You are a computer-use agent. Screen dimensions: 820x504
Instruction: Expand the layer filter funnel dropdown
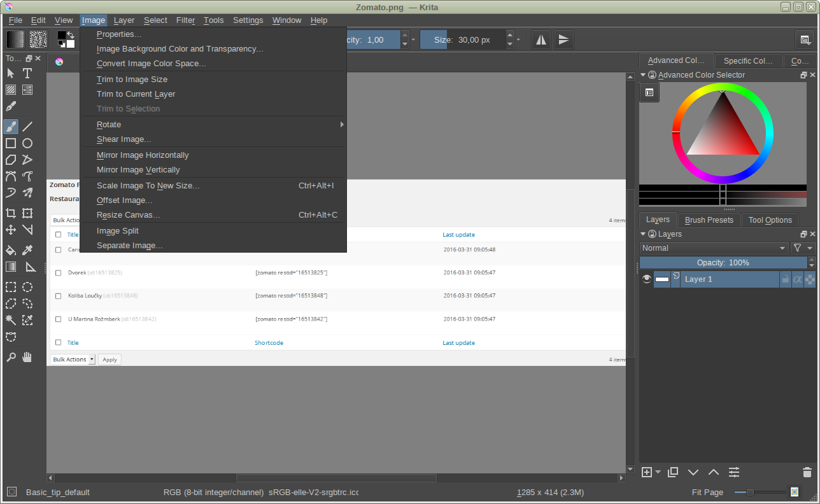[802, 248]
